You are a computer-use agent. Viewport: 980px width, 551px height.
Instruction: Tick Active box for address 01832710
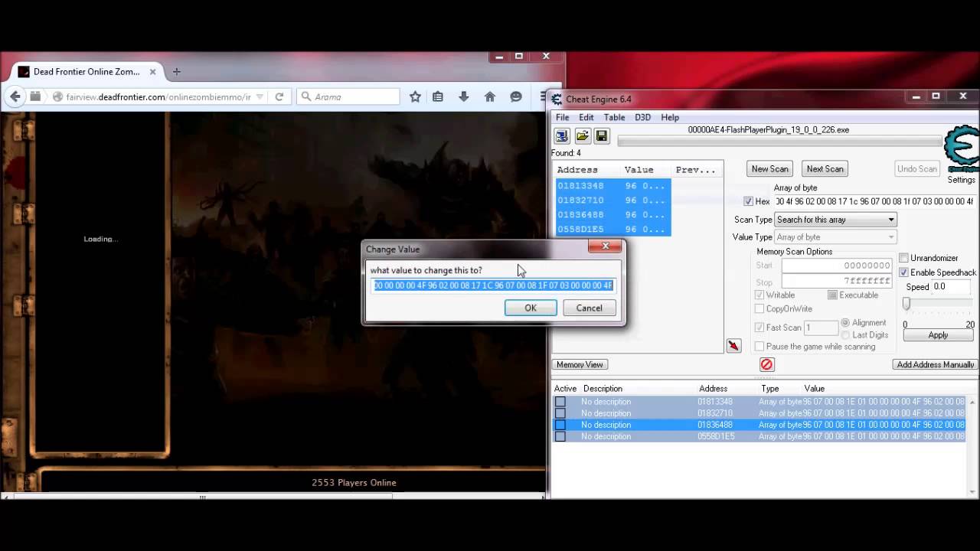click(560, 413)
